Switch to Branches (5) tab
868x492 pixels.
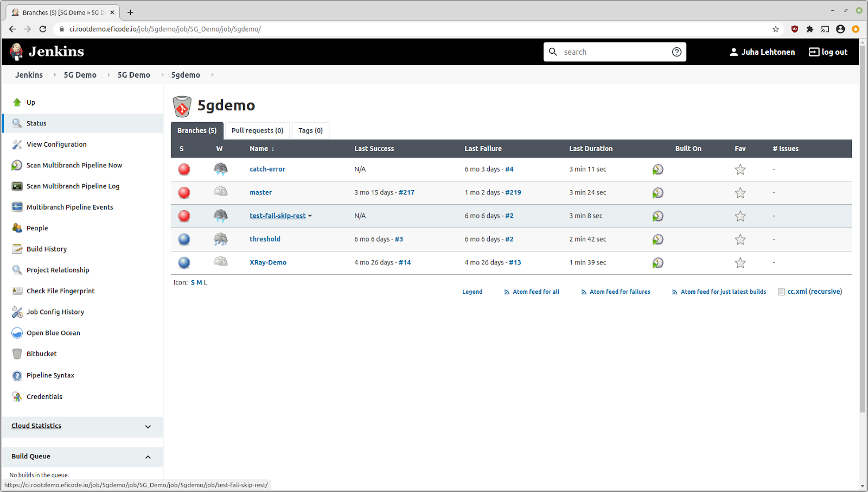tap(197, 131)
